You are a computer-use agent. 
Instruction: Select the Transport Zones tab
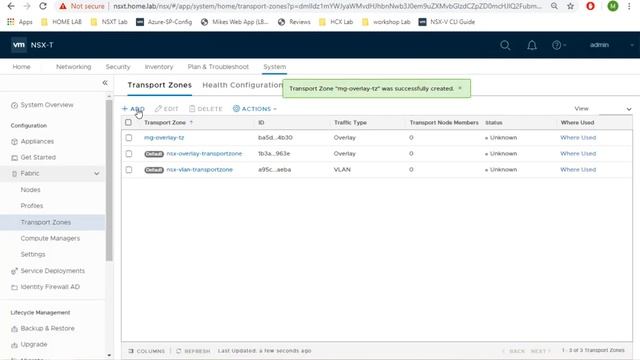(x=160, y=85)
